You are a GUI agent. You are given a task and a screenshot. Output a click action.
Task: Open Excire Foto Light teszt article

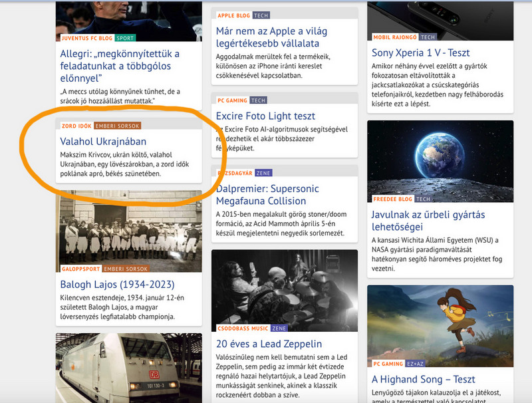265,116
